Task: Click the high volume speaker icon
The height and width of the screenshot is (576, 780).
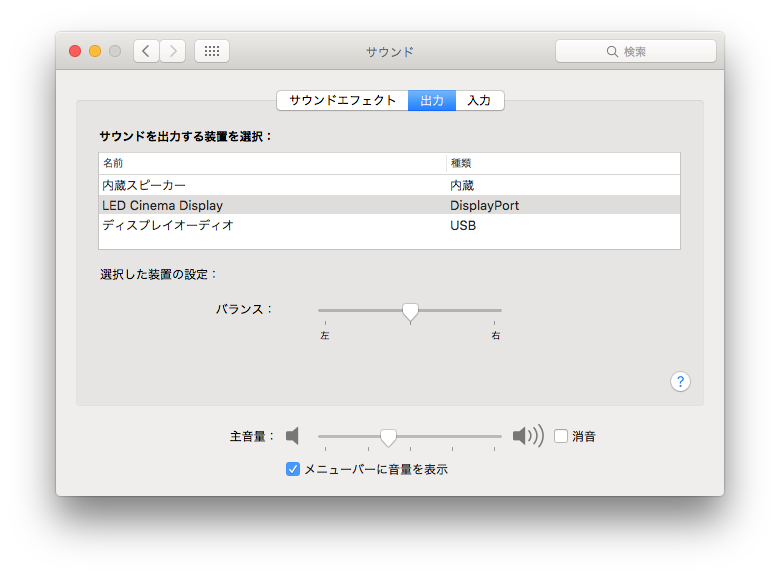Action: [528, 436]
